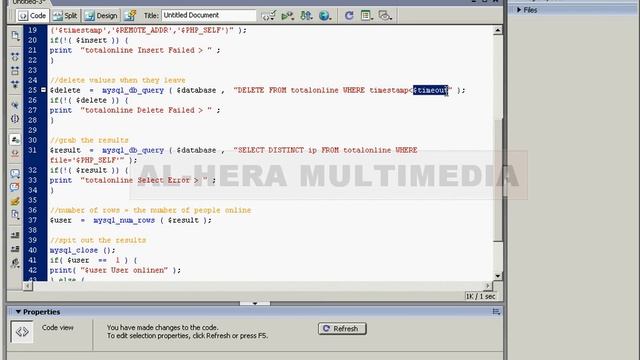Click 'mysql_num_rows' on line 37
Screen dimensions: 640x360
(124, 220)
